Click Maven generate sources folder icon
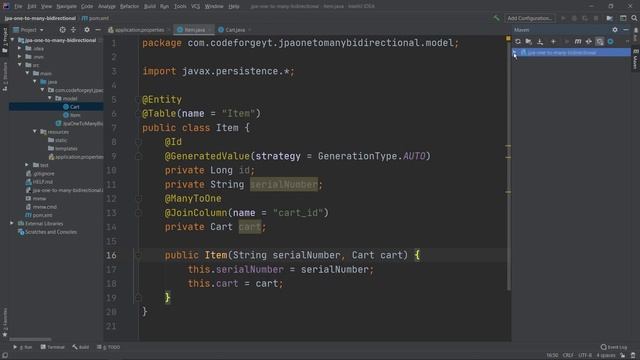The height and width of the screenshot is (360, 640). [529, 42]
